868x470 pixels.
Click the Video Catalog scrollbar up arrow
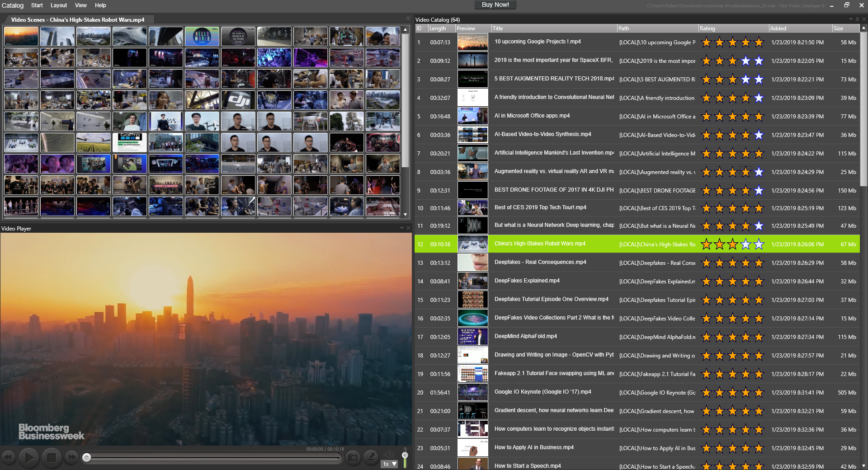(x=863, y=28)
